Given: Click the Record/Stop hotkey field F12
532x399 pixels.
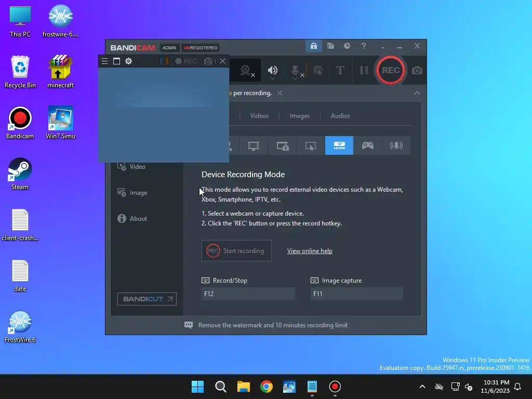Looking at the screenshot, I should [x=248, y=294].
